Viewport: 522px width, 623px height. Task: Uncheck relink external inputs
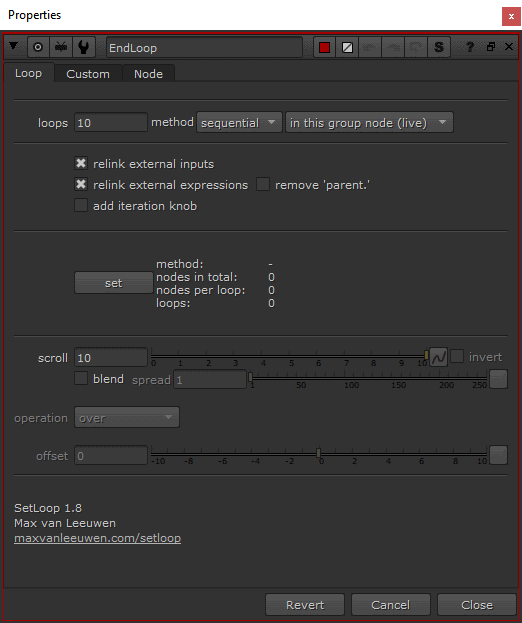click(81, 163)
